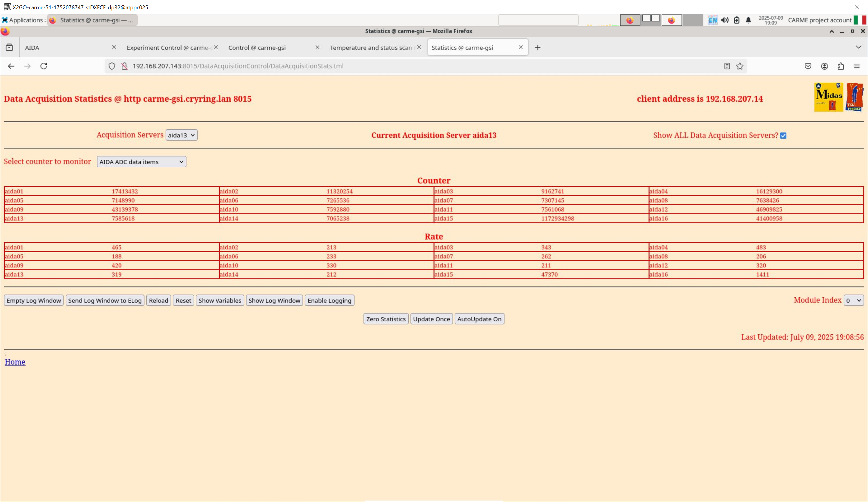Click the back navigation arrow
This screenshot has height=502, width=868.
[x=11, y=66]
